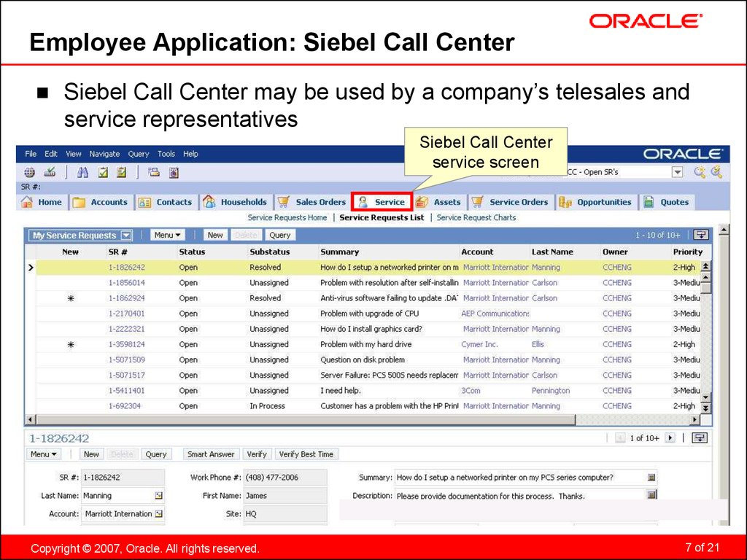Click the first magnifier saved-query icon

(700, 172)
